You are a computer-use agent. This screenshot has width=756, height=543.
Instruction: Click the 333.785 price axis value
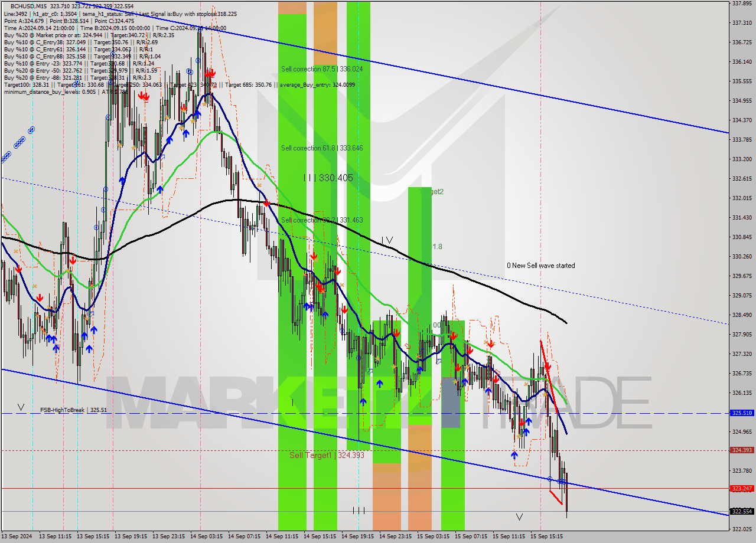tap(741, 140)
